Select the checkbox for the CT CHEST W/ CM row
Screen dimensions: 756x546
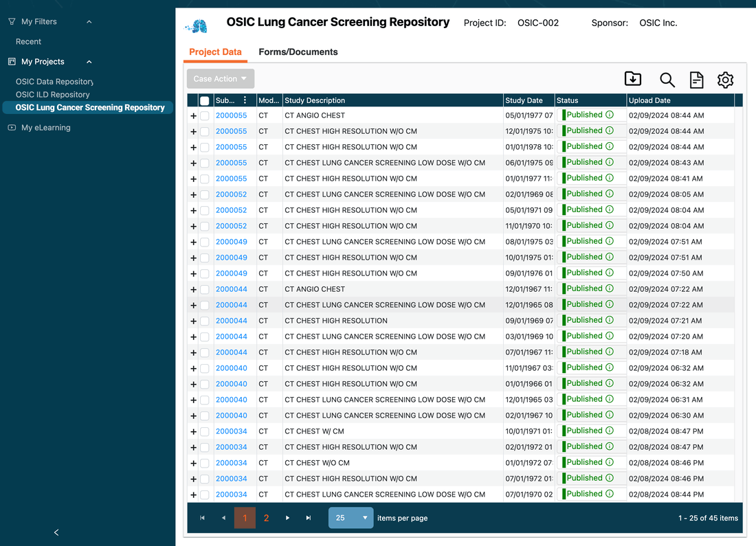[x=204, y=431]
